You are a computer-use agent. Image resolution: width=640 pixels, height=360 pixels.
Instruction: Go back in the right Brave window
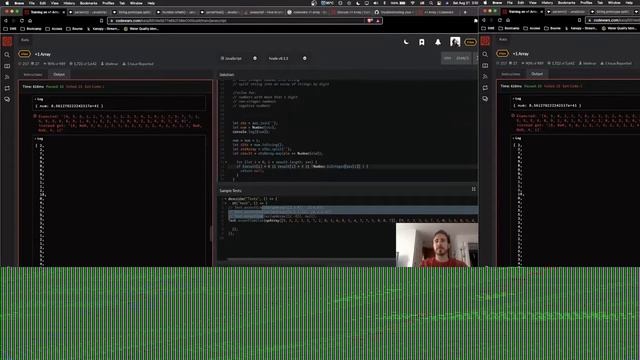tap(484, 20)
